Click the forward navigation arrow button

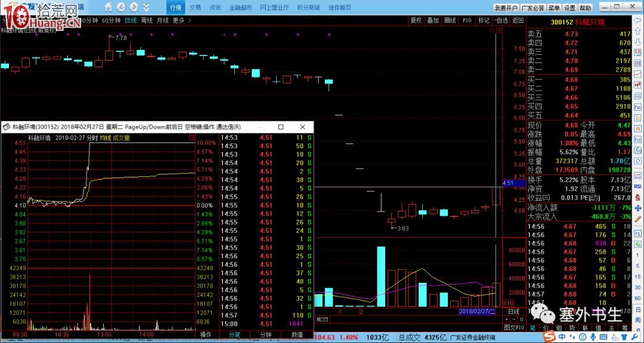point(134,7)
